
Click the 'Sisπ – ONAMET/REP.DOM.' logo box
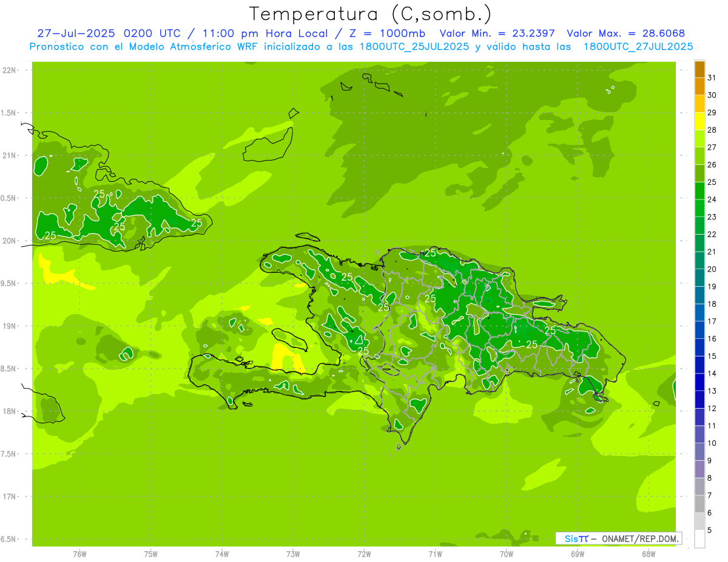(618, 538)
